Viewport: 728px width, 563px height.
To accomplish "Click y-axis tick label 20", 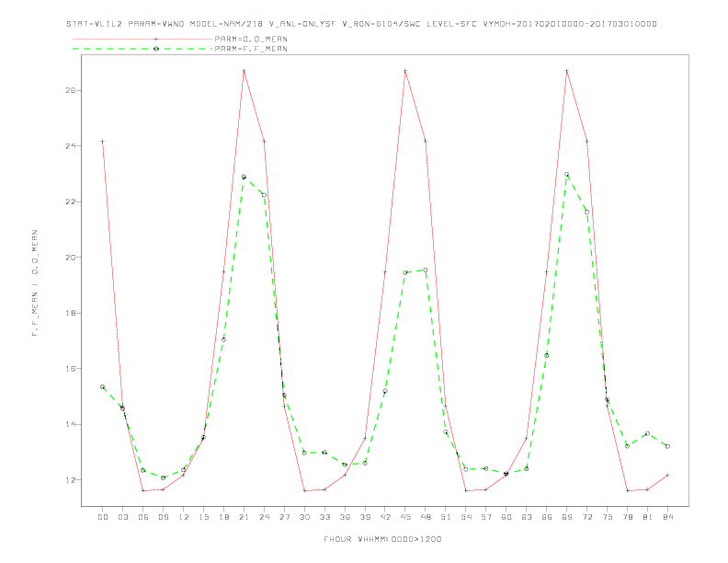I will point(71,258).
